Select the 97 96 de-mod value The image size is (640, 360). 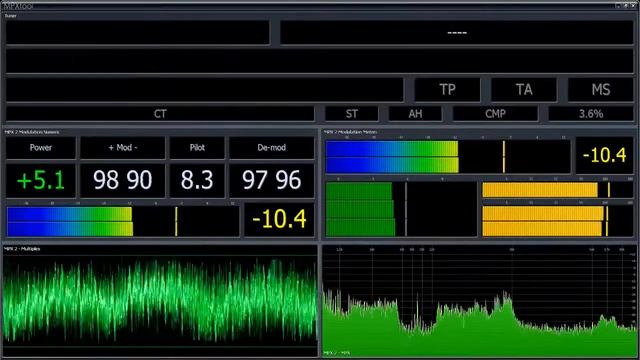[271, 180]
